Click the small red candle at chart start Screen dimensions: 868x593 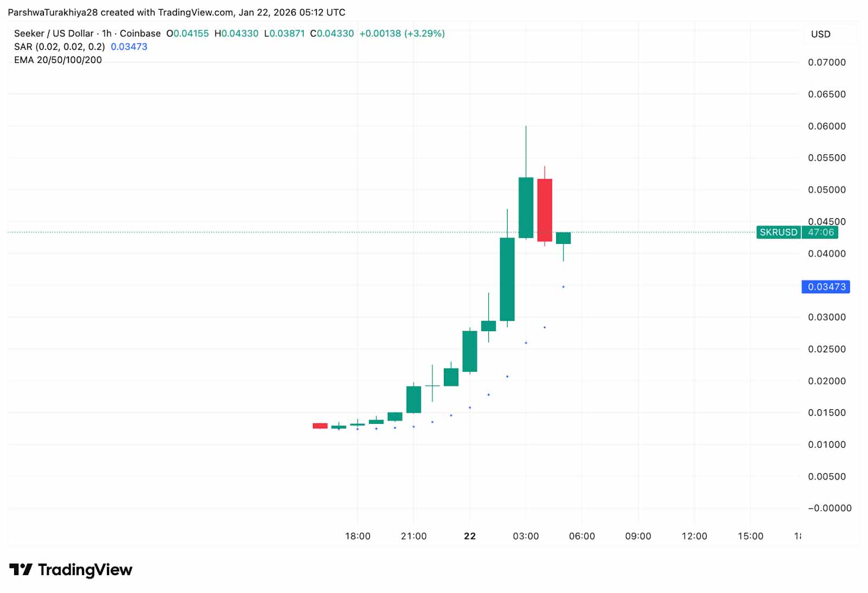[320, 426]
